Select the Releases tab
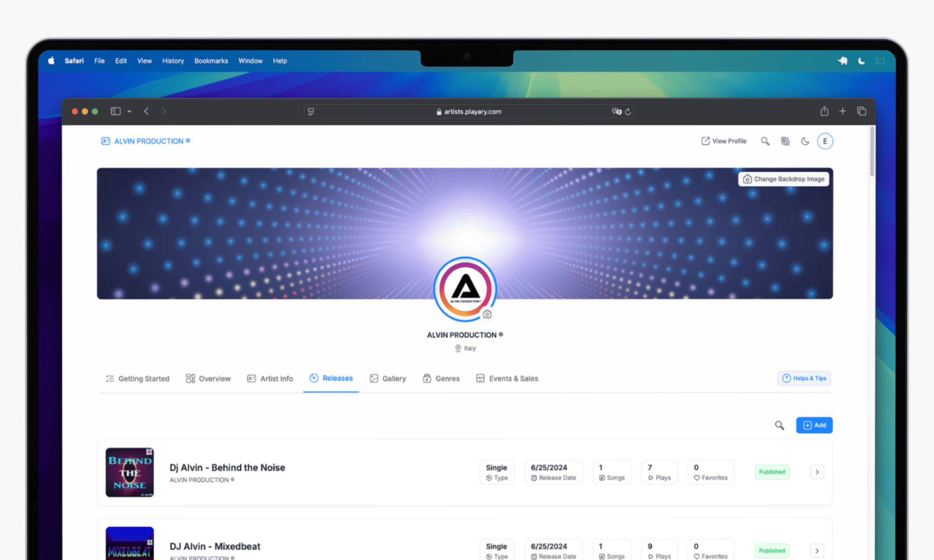 coord(331,378)
